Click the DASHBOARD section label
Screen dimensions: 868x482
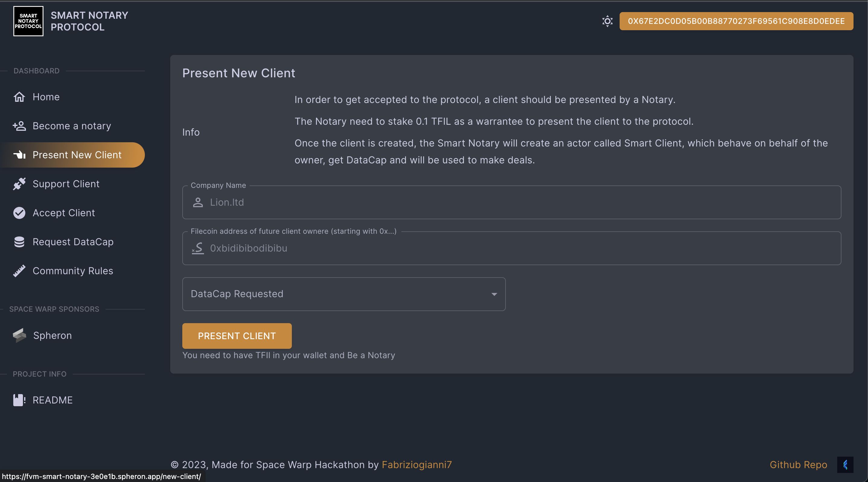pos(37,71)
